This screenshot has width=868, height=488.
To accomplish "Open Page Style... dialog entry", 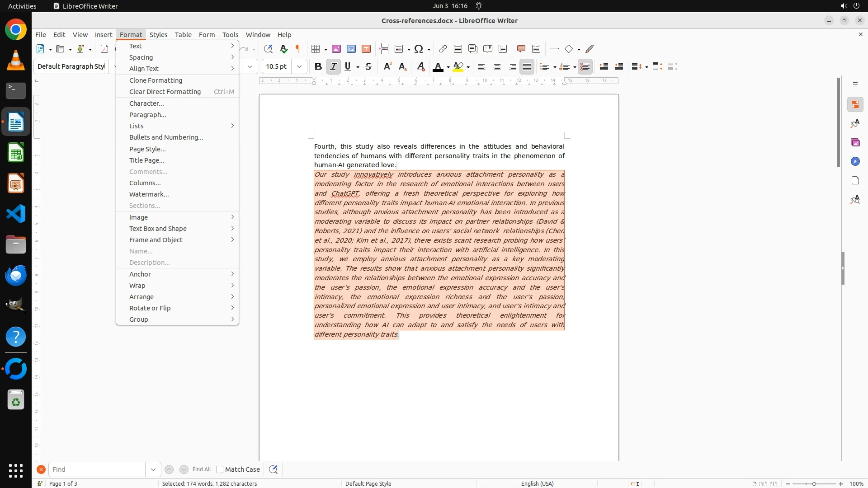I will coord(147,149).
